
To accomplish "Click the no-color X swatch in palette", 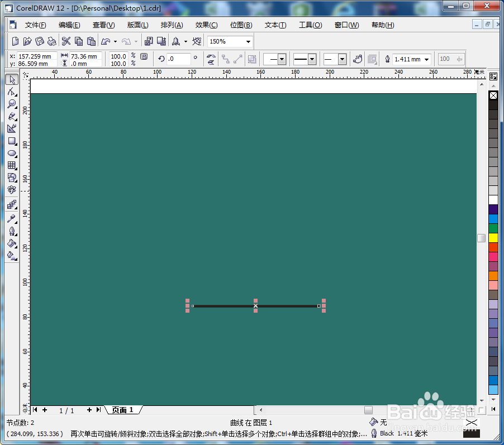I will pos(493,95).
